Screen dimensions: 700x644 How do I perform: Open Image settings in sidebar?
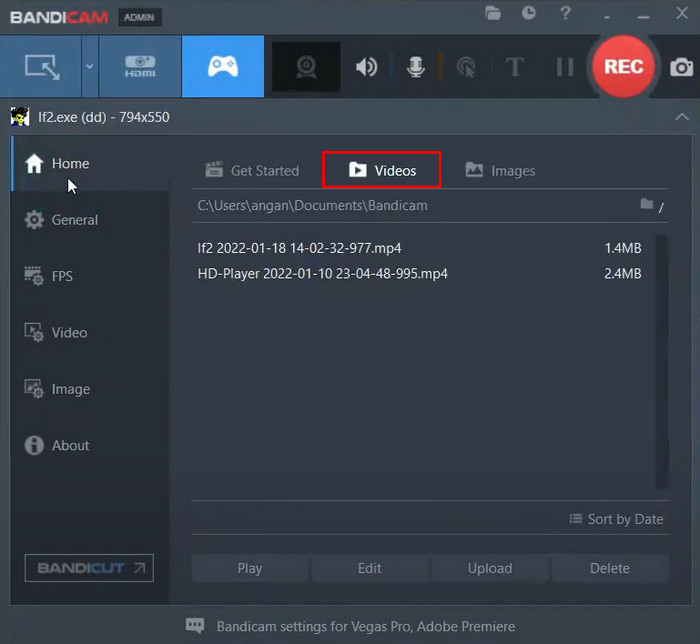point(90,389)
